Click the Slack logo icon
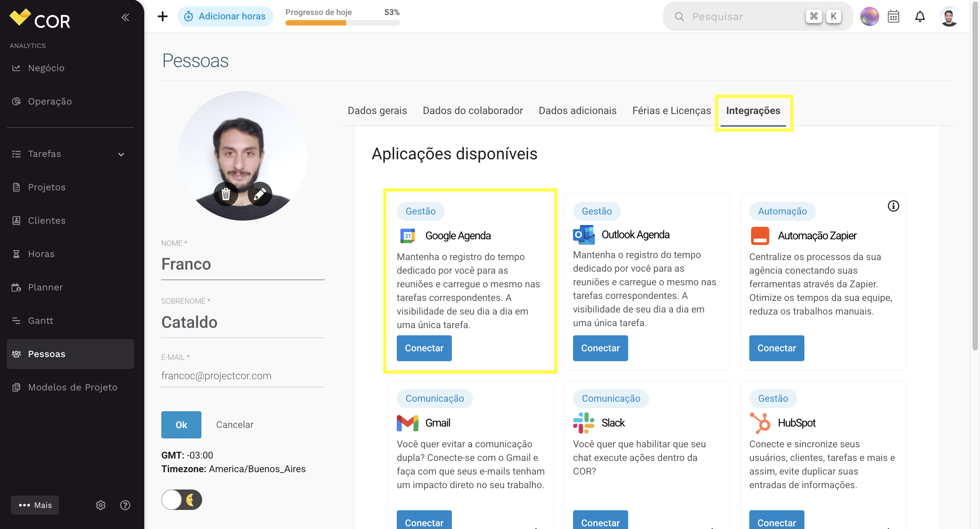The width and height of the screenshot is (980, 529). [x=584, y=423]
